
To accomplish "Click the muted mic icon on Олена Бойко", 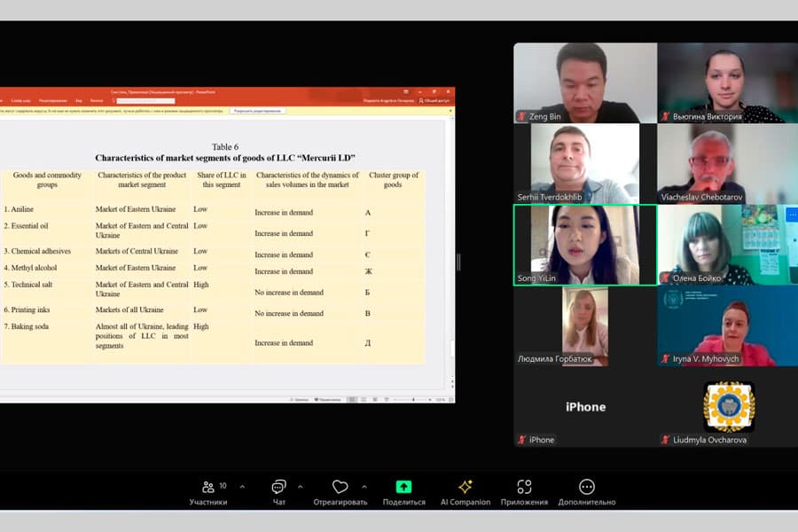I will [x=665, y=278].
